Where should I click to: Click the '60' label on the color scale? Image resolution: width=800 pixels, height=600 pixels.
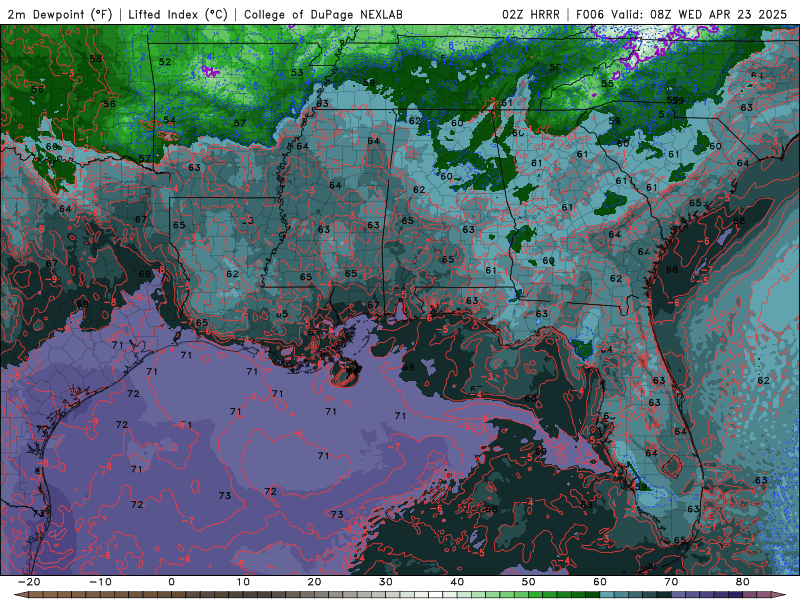click(x=600, y=582)
